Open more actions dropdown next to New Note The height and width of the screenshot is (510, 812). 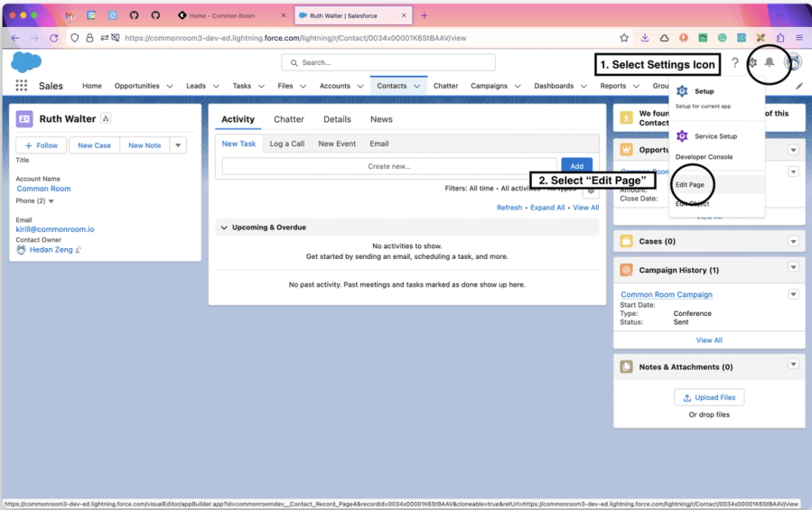[x=178, y=145]
